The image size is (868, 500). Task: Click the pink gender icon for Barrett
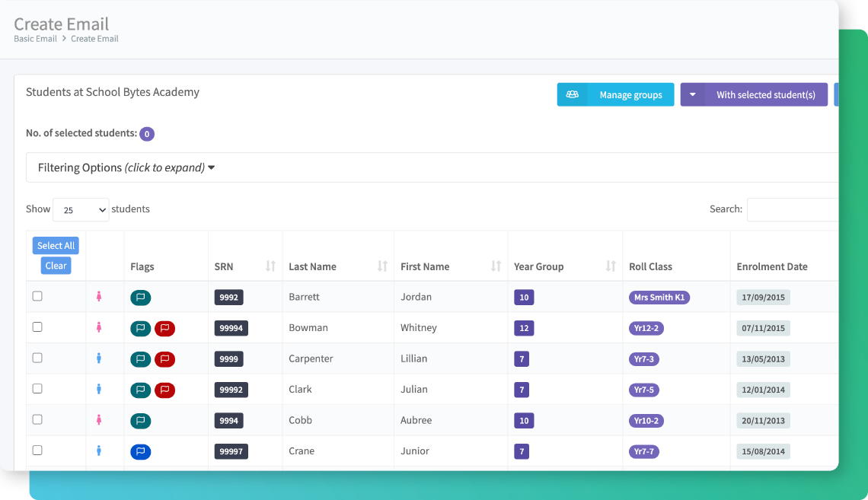(99, 297)
